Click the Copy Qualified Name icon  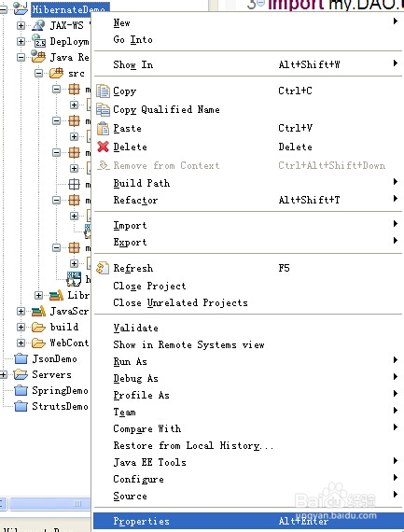pos(103,109)
